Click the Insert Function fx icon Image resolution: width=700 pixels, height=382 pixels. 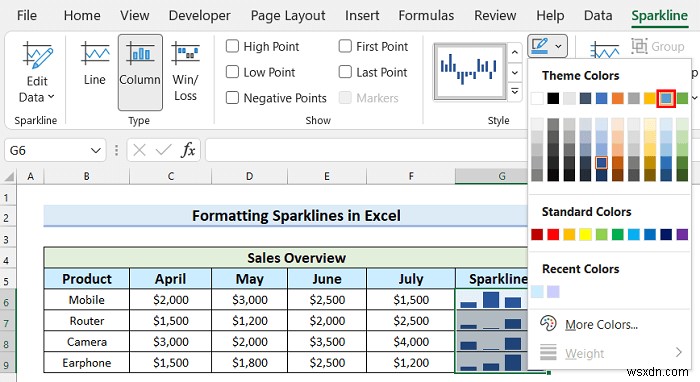188,150
